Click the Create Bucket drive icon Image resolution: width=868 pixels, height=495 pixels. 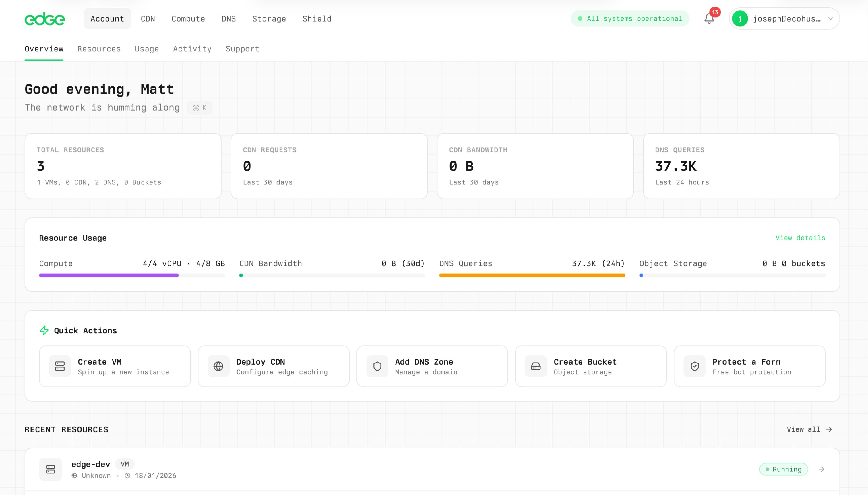pyautogui.click(x=536, y=366)
